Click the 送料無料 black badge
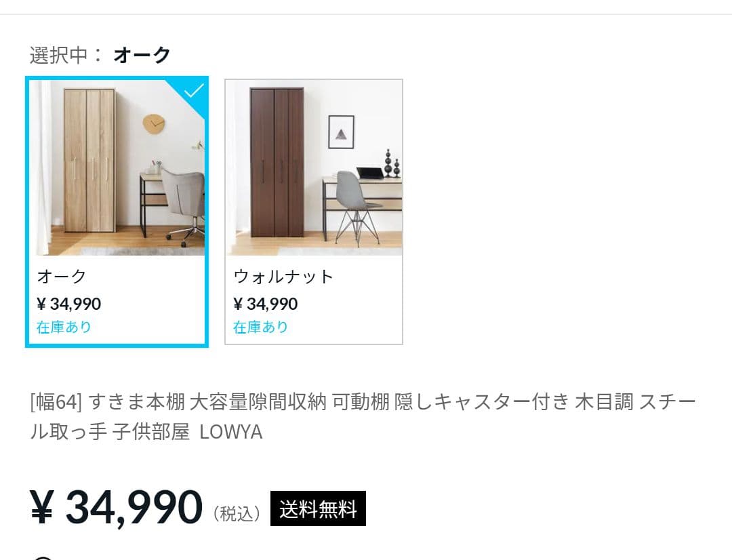Screen dimensions: 732x560 coord(319,508)
